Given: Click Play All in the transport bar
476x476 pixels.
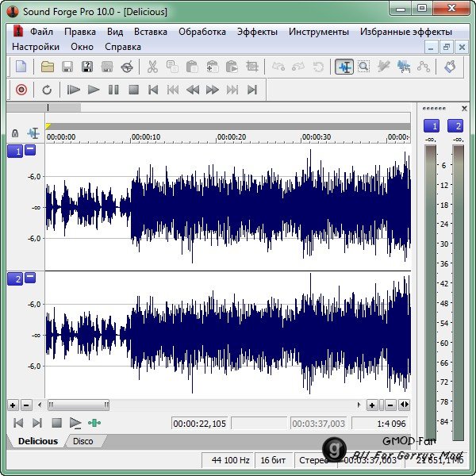Looking at the screenshot, I should [74, 90].
